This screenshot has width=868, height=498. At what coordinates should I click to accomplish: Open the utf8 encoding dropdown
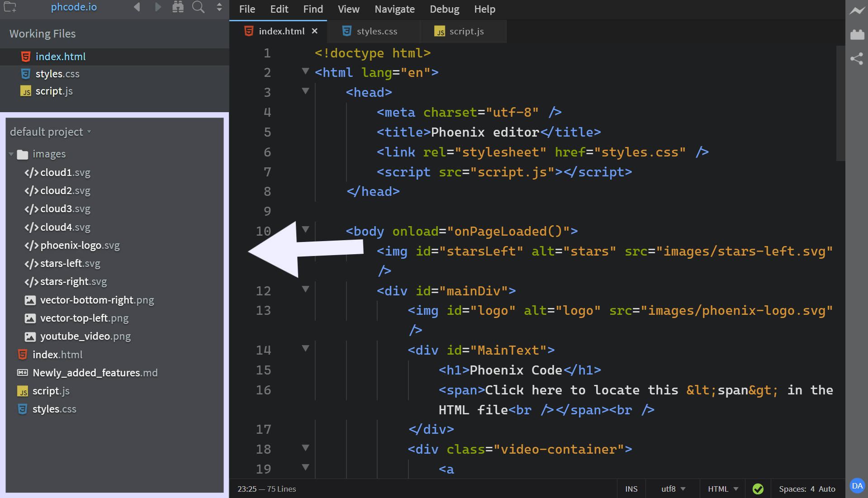click(x=673, y=489)
